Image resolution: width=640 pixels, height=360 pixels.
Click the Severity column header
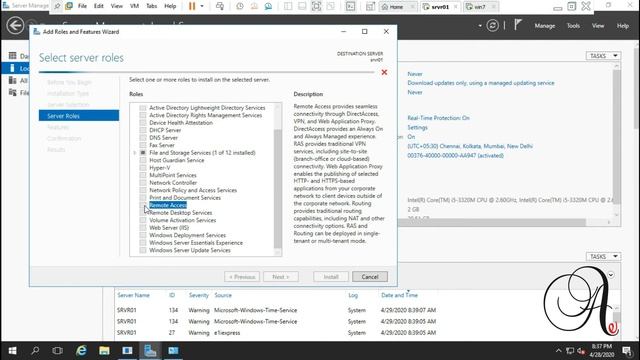[198, 295]
